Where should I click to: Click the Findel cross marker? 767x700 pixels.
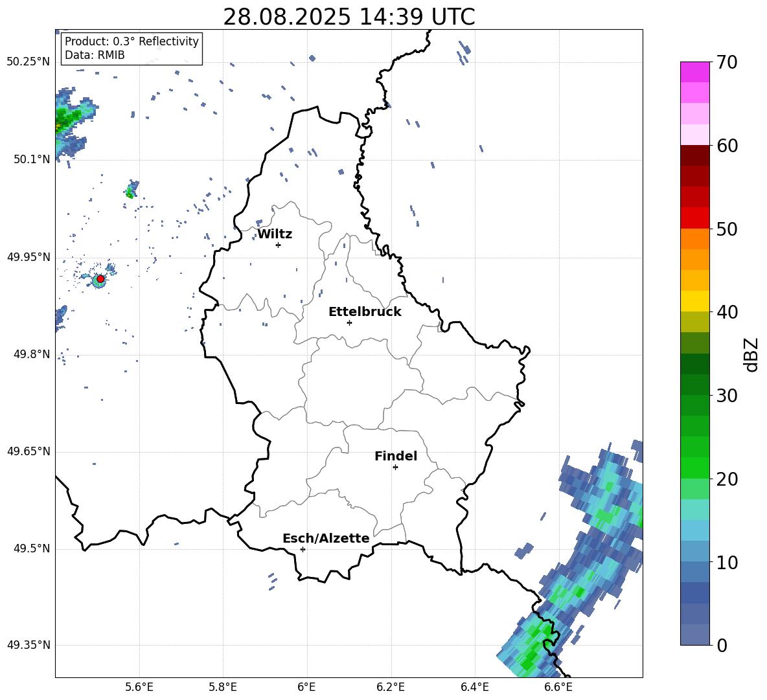[395, 467]
